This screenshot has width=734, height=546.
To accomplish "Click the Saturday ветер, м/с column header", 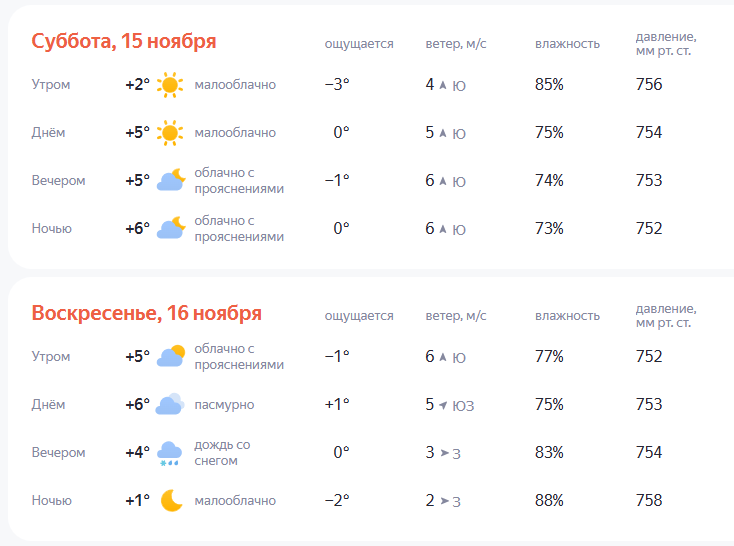I will coord(456,44).
